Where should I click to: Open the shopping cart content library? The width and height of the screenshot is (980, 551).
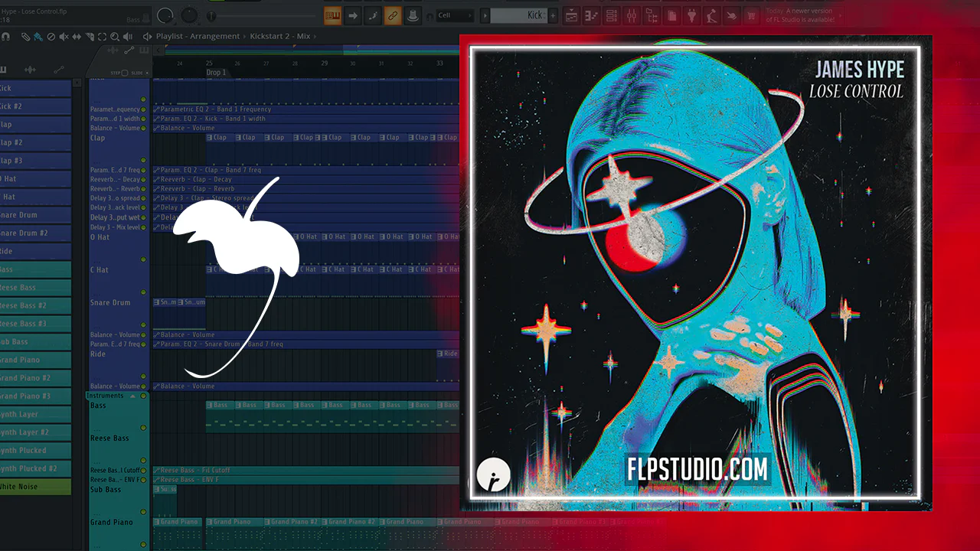751,15
